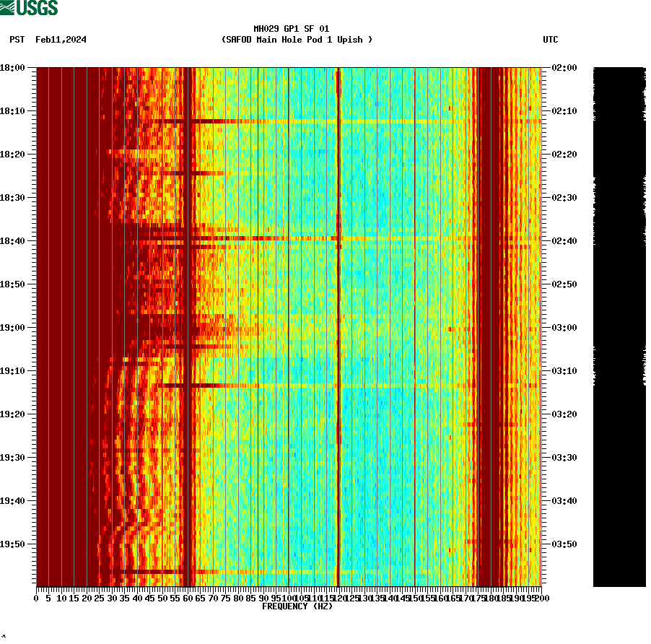Select the Feb11,2024 date text
651x644 pixels.
(x=61, y=40)
